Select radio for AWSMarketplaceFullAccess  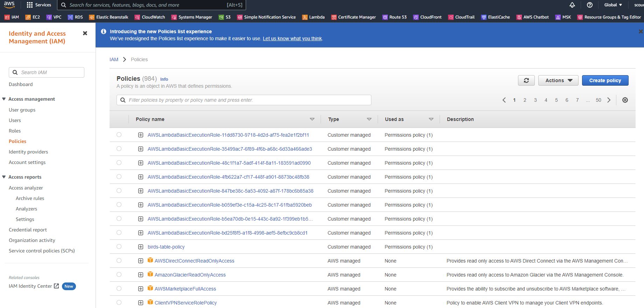click(x=119, y=288)
